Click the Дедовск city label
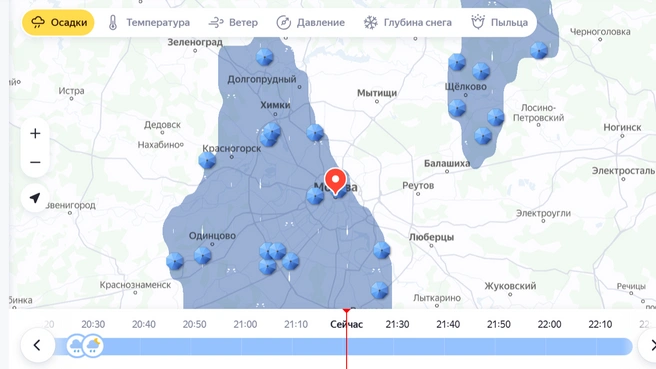The width and height of the screenshot is (656, 369). pos(162,125)
